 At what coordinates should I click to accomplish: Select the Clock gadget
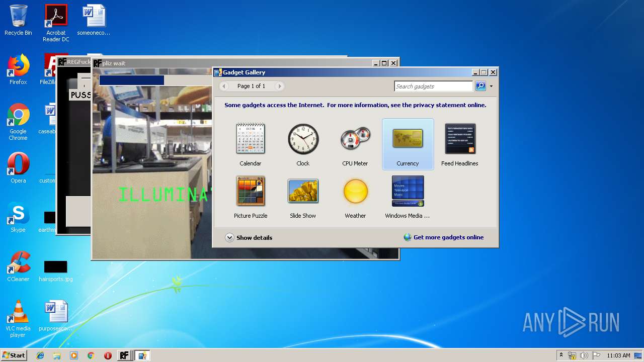click(x=303, y=144)
